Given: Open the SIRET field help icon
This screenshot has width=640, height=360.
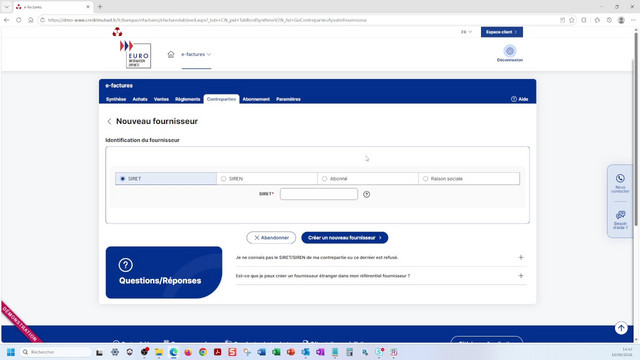Looking at the screenshot, I should point(367,194).
